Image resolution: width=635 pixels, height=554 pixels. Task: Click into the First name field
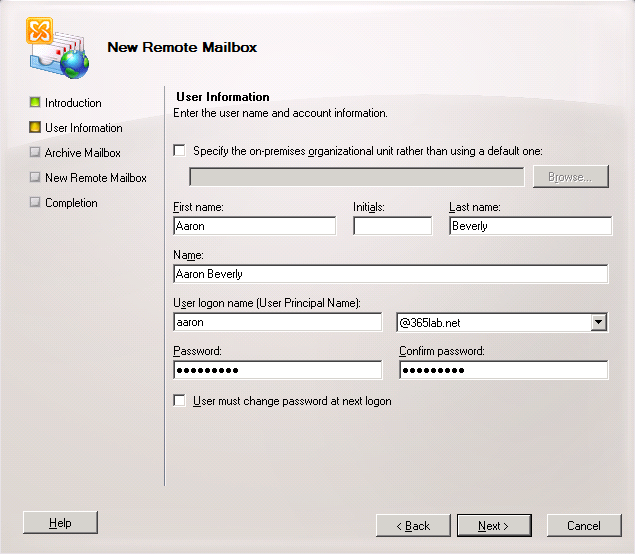point(254,226)
